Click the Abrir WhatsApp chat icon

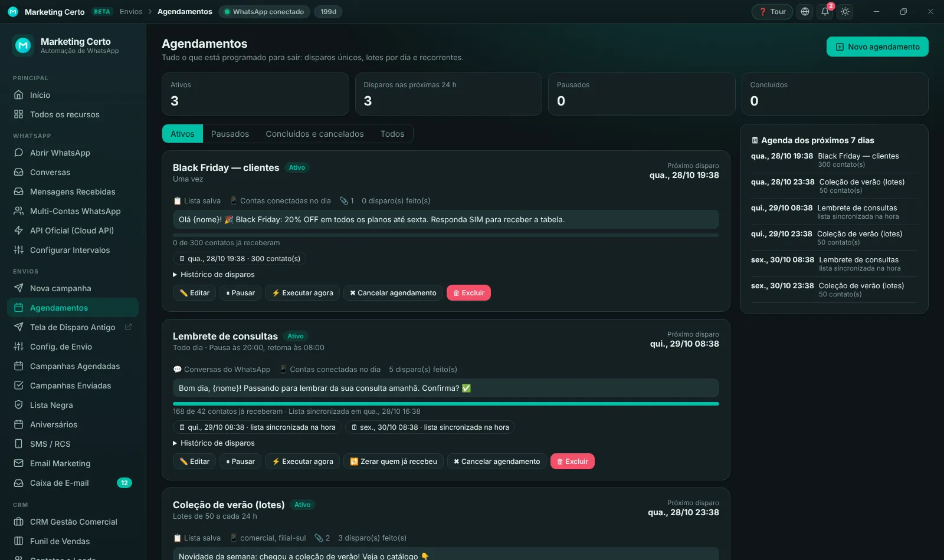coord(18,153)
